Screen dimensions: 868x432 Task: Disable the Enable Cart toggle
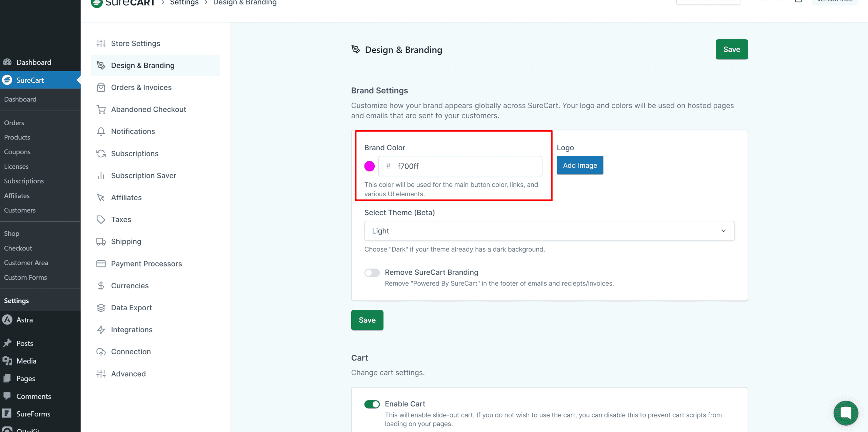(372, 404)
